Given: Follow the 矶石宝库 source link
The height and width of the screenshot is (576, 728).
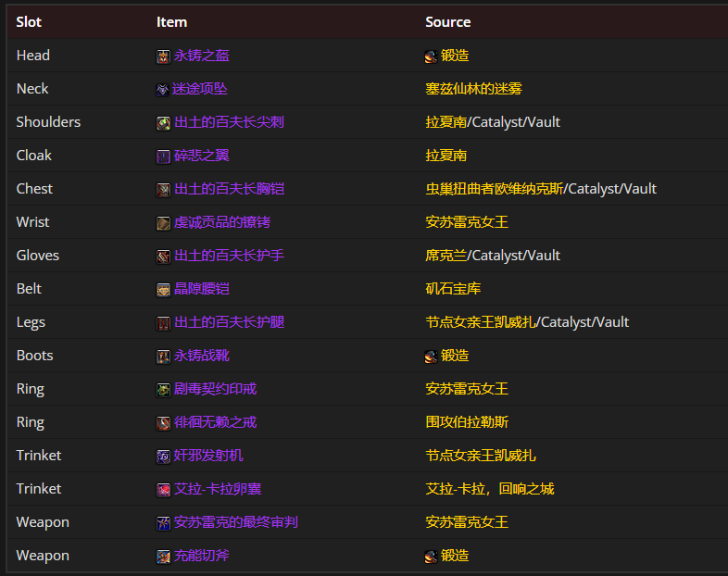Looking at the screenshot, I should pyautogui.click(x=453, y=289).
